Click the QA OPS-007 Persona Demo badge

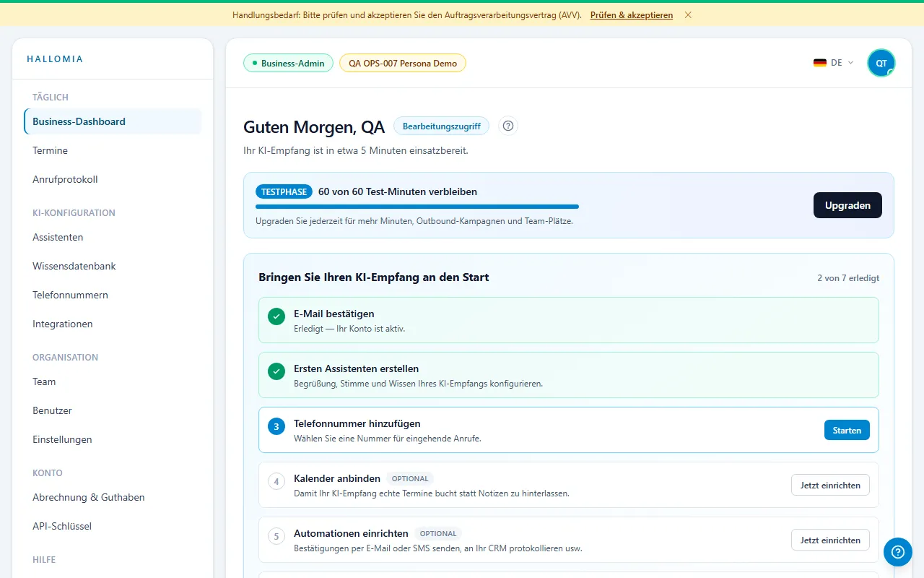coord(403,63)
